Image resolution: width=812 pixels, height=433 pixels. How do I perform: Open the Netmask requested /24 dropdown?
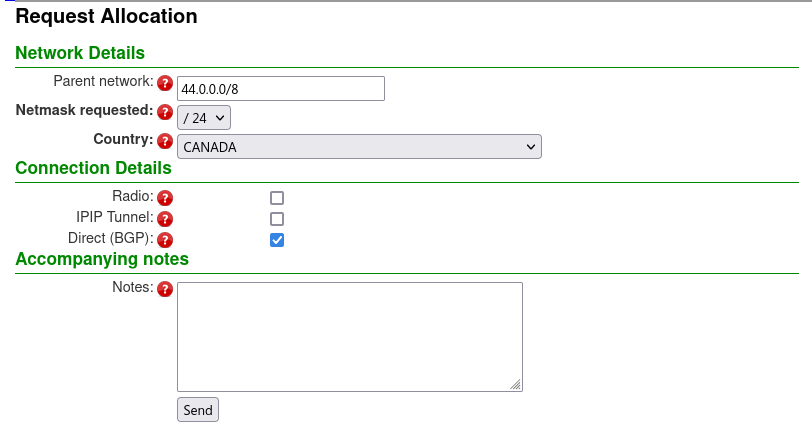(204, 118)
